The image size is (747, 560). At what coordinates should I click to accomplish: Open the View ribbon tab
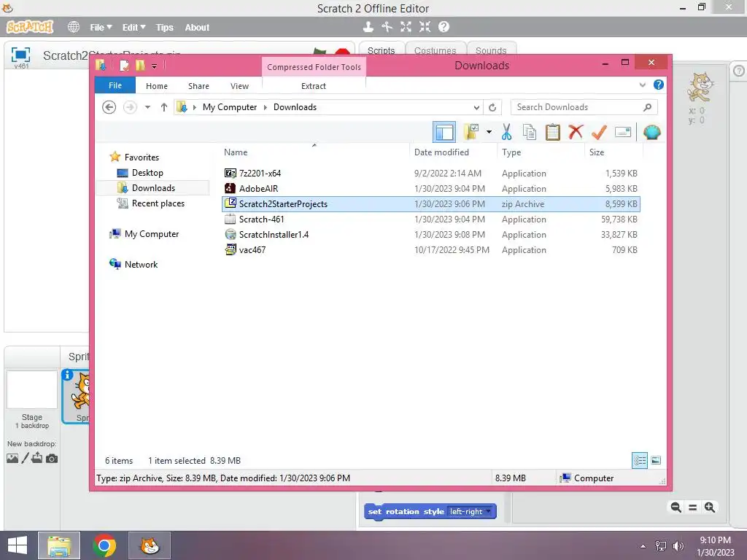click(239, 86)
